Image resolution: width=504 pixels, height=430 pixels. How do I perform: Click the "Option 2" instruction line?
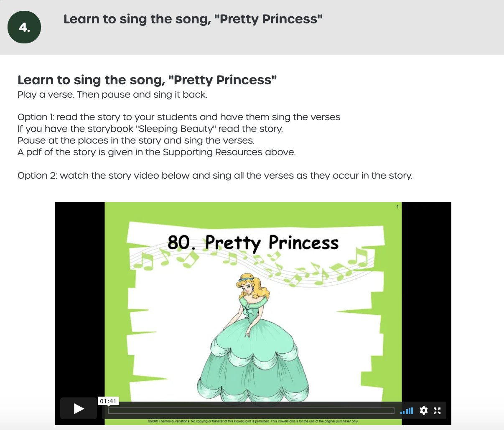coord(215,176)
